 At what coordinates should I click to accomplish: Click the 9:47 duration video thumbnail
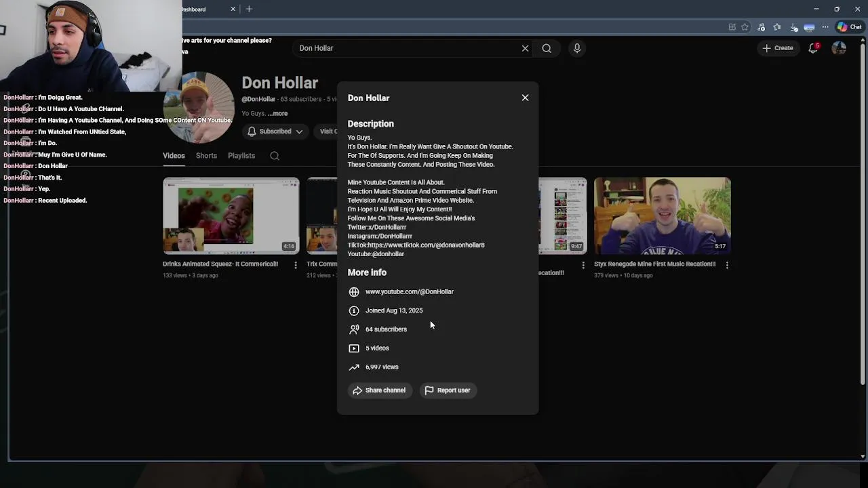tap(563, 216)
